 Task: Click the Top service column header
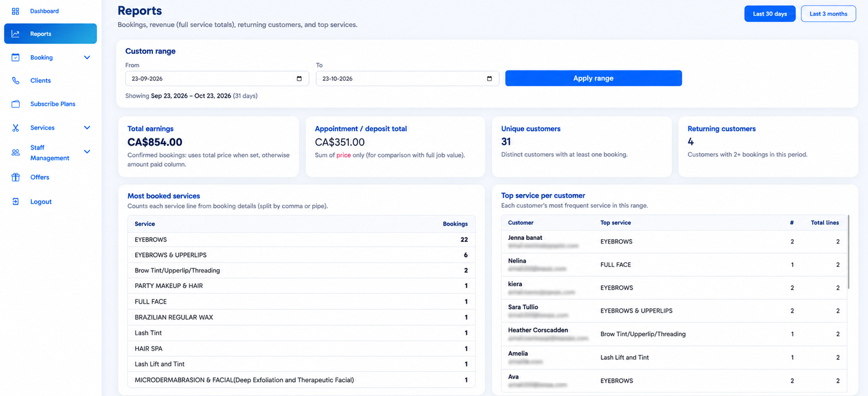616,223
